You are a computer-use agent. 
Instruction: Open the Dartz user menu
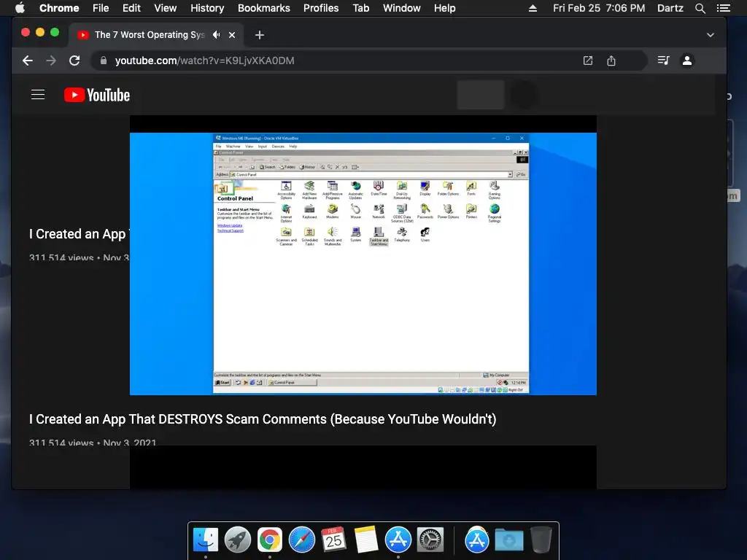(x=670, y=8)
